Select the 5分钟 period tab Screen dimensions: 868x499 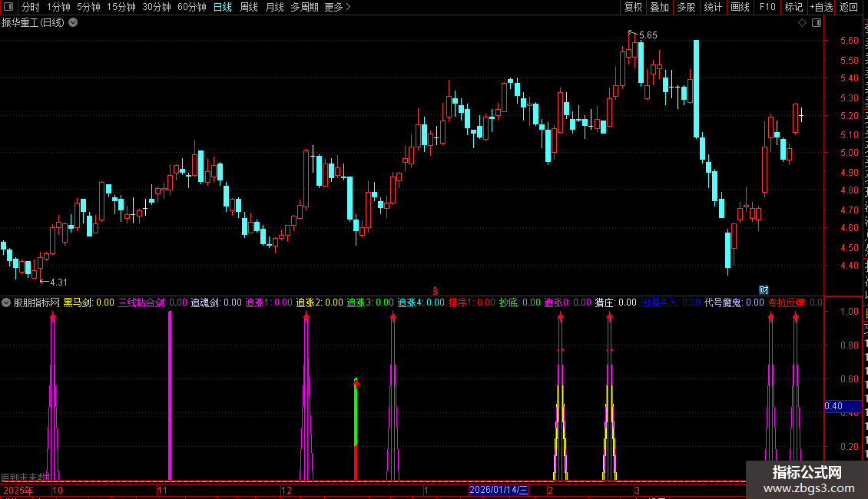(88, 7)
